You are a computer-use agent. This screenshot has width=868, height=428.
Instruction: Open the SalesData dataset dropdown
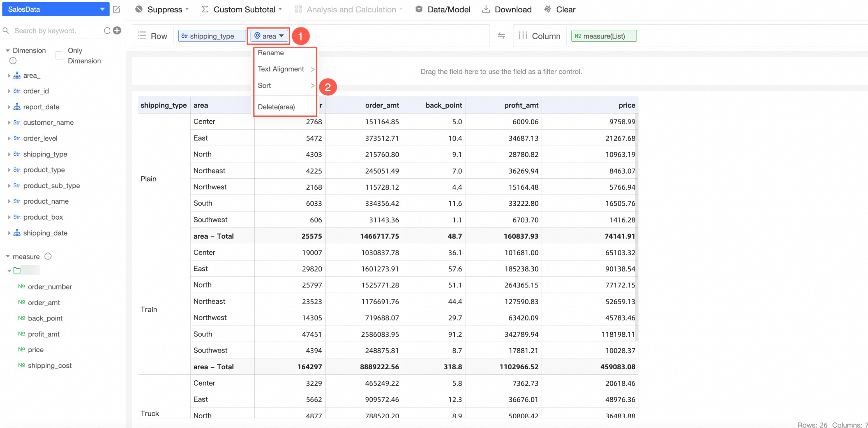102,9
